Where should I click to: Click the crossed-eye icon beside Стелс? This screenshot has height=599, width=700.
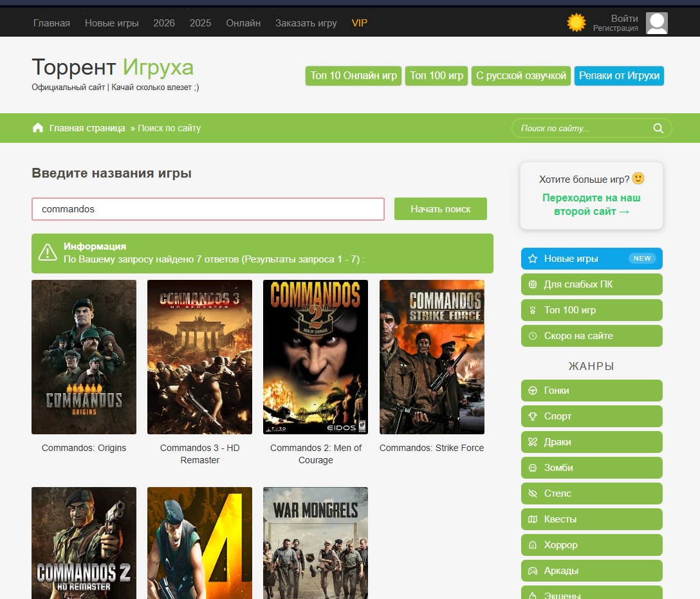[x=533, y=493]
